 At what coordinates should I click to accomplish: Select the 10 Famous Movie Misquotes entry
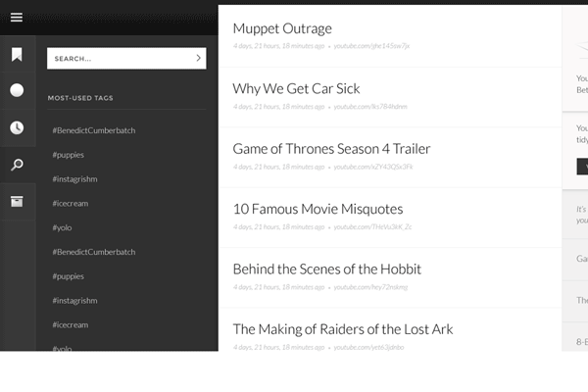(318, 209)
